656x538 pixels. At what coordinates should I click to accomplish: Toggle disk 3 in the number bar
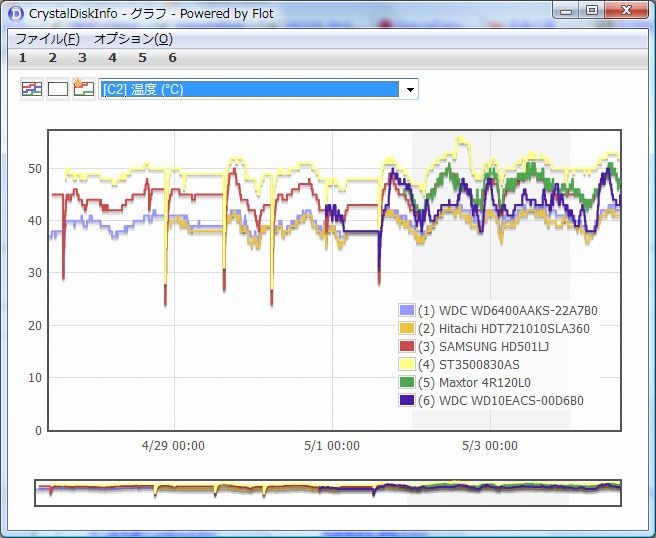click(x=82, y=58)
